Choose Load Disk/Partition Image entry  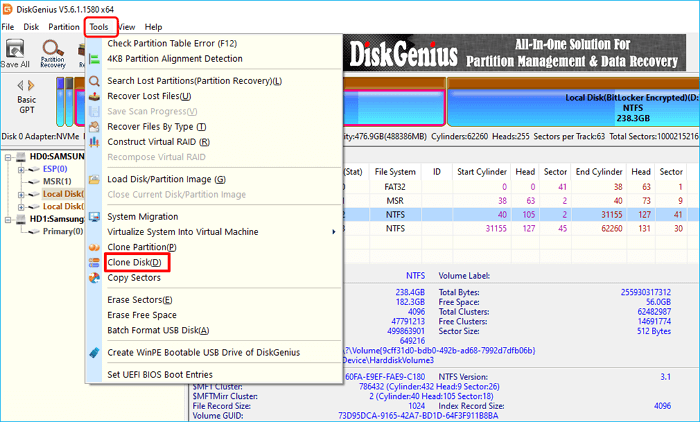[x=166, y=179]
